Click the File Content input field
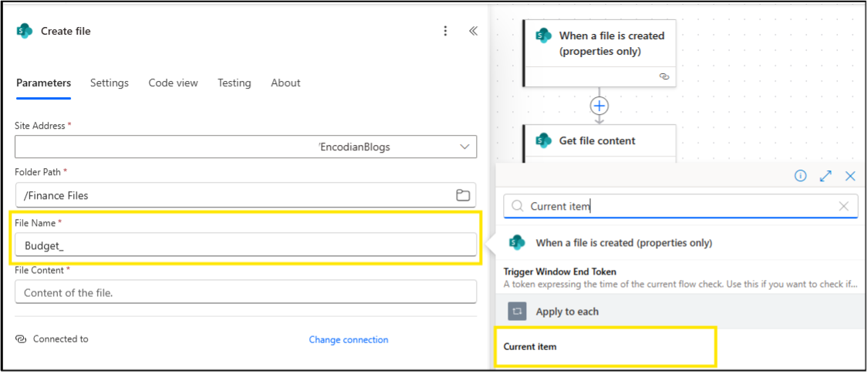Image resolution: width=868 pixels, height=374 pixels. click(245, 292)
